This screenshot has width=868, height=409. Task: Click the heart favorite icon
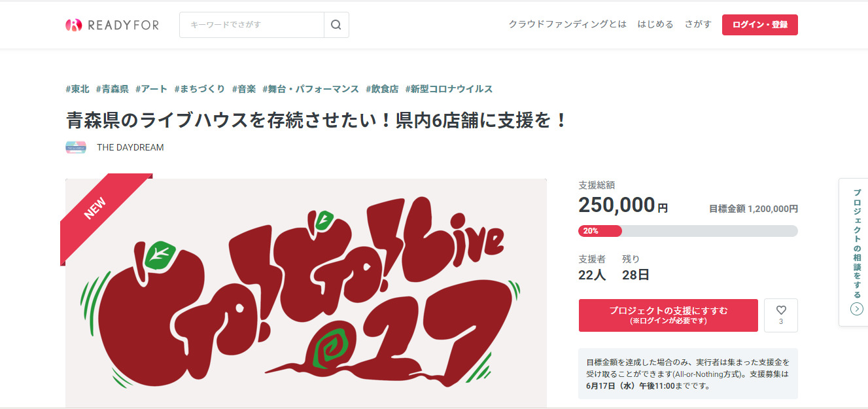tap(781, 311)
